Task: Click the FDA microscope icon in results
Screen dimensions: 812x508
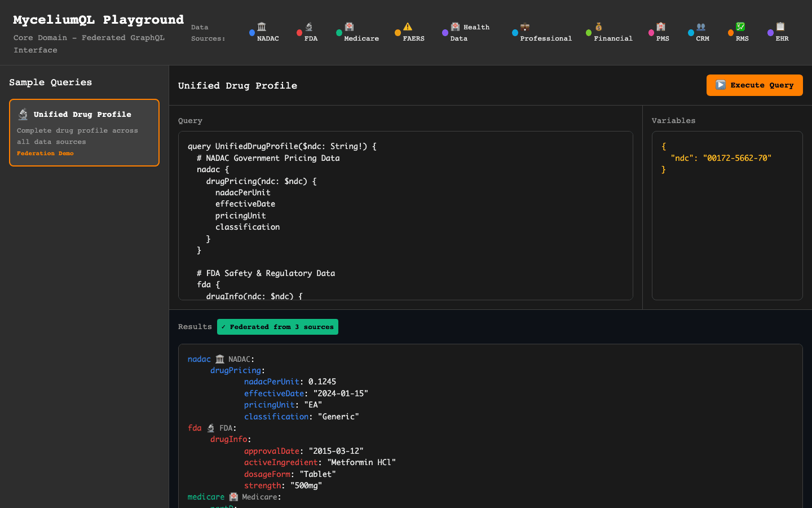Action: (211, 428)
